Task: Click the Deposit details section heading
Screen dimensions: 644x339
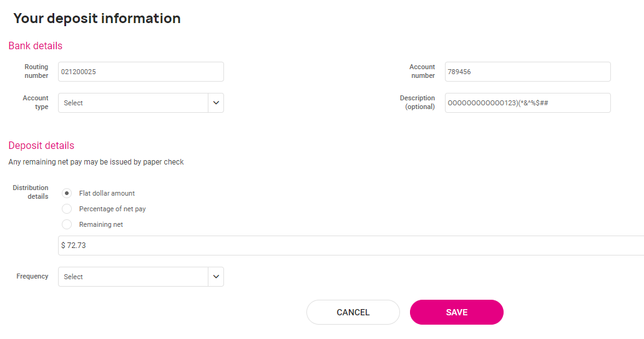Action: coord(41,146)
